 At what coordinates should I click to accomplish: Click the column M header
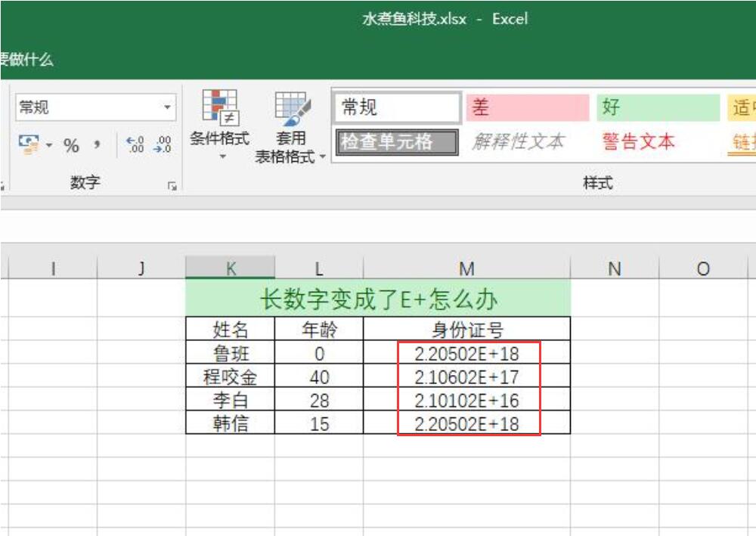(467, 268)
